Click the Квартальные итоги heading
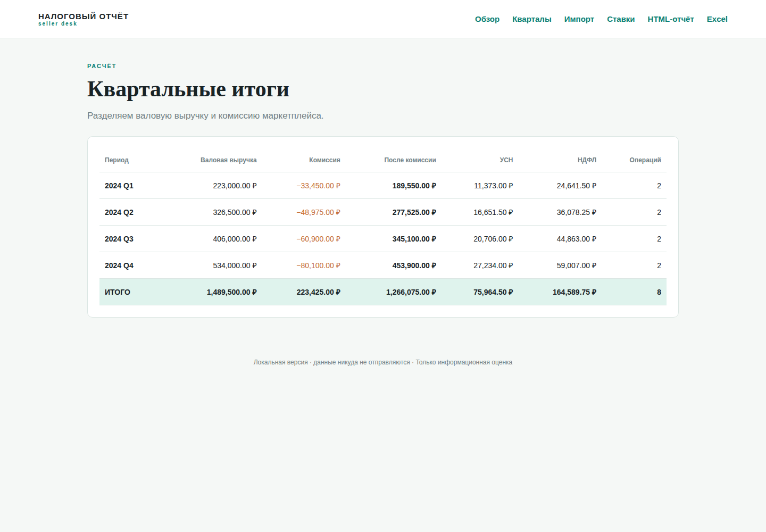Image resolution: width=766 pixels, height=532 pixels. click(188, 89)
